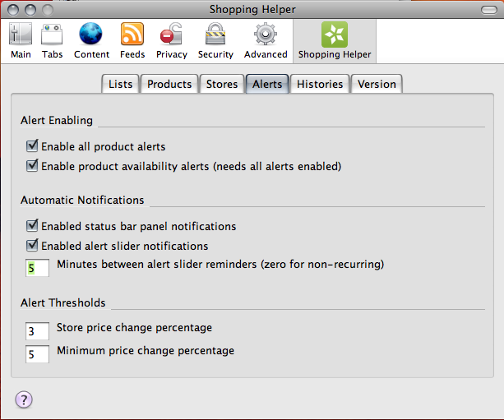The width and height of the screenshot is (504, 420).
Task: Toggle Enabled alert slider notifications checkbox
Action: [32, 245]
